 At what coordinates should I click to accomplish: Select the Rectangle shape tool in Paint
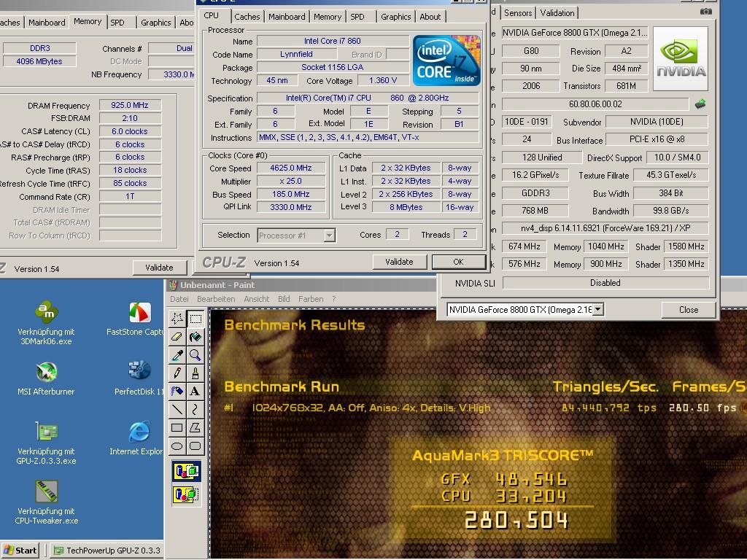177,427
